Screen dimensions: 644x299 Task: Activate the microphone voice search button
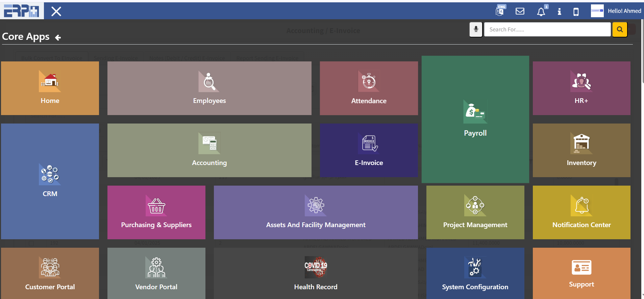pos(476,30)
